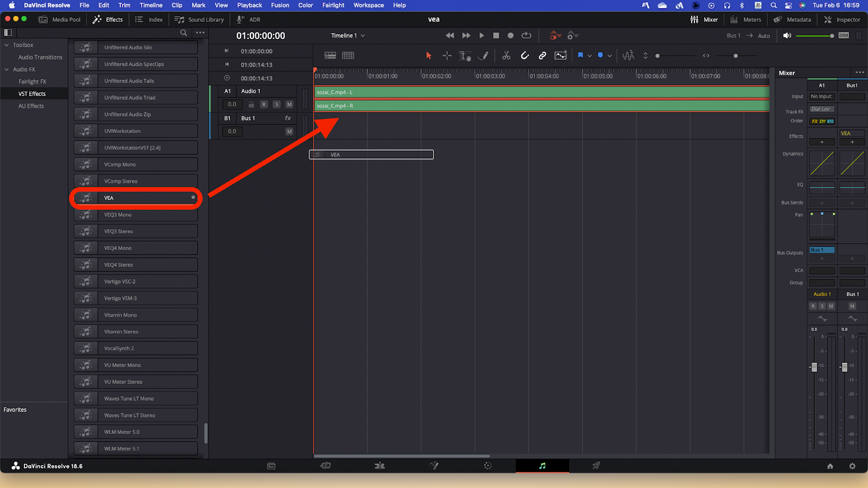Activate the scissors razor tool
Screen dimensions: 868x488
506,55
